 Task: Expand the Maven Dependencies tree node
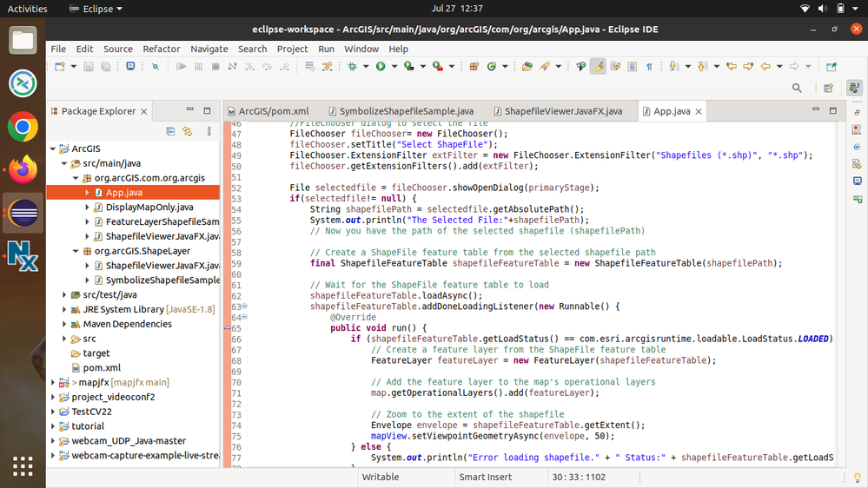[x=65, y=324]
